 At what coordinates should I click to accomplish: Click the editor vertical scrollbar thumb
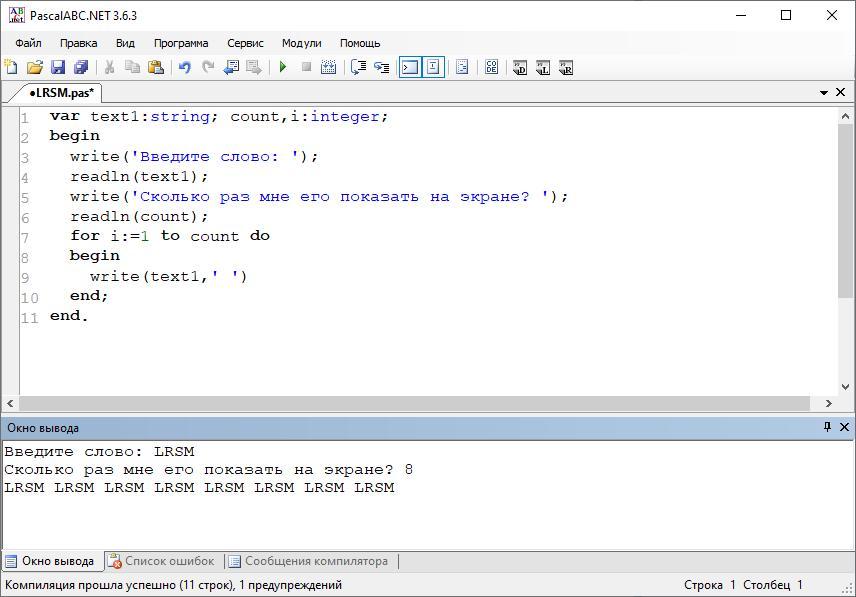coord(845,210)
